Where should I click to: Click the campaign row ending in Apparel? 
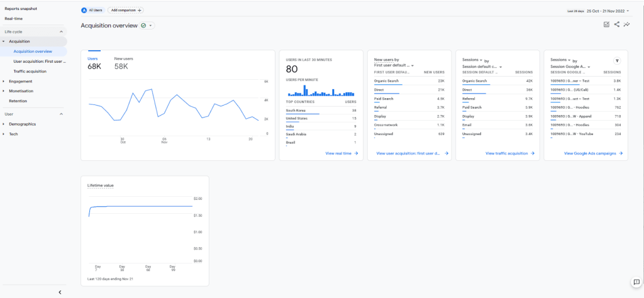[x=586, y=117]
